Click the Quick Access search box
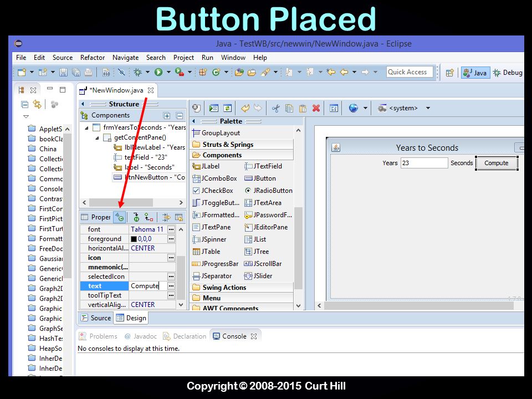 pyautogui.click(x=410, y=72)
